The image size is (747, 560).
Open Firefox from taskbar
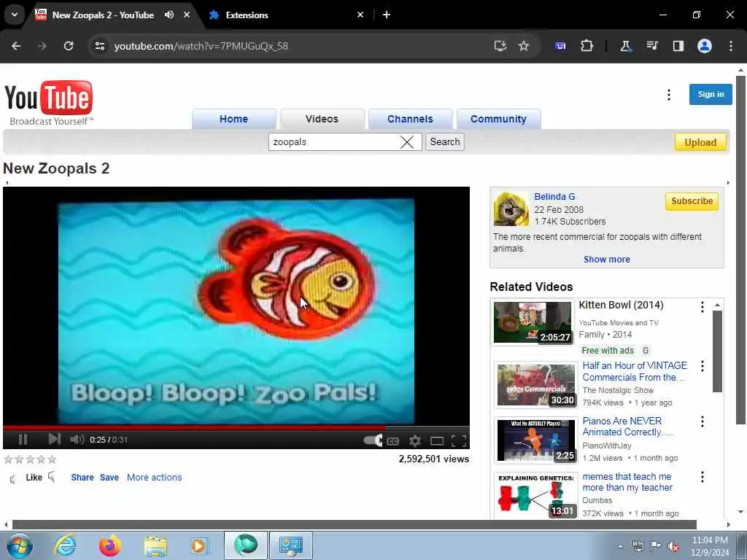(x=110, y=545)
